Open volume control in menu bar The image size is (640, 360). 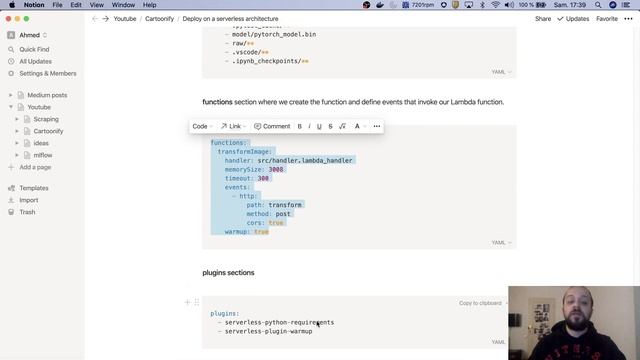coord(509,5)
